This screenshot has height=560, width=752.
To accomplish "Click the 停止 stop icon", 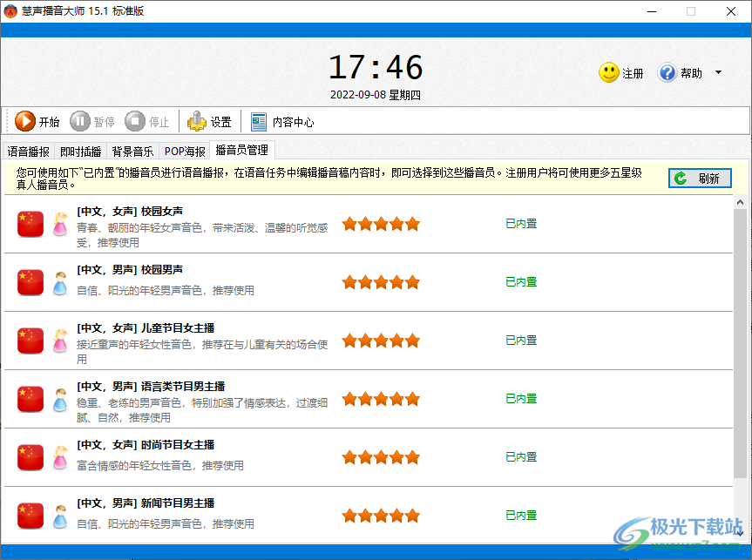I will pyautogui.click(x=135, y=121).
